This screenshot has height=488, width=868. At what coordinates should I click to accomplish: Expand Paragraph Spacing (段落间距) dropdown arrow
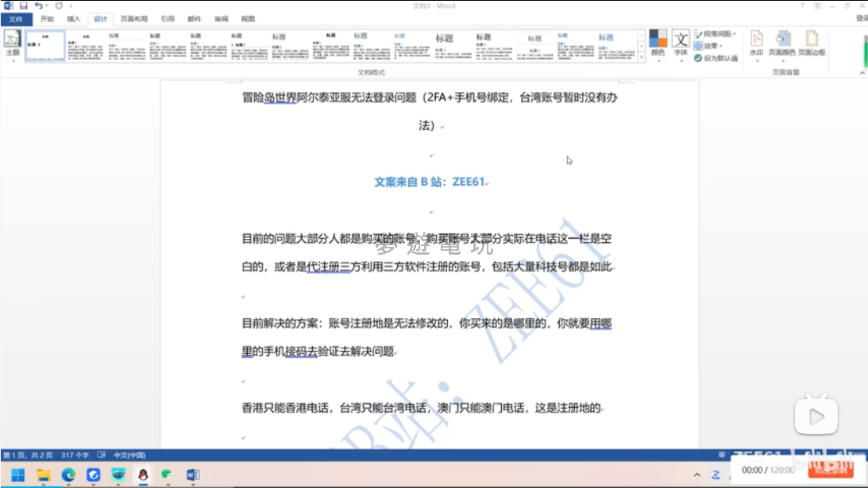[x=734, y=34]
